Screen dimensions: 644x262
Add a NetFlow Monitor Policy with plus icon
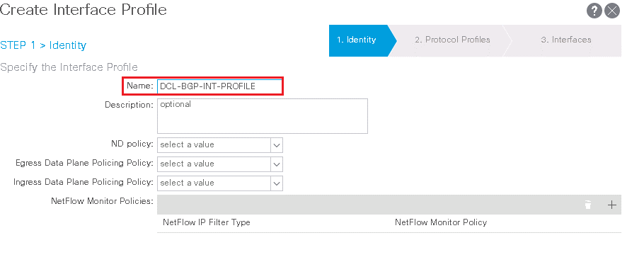pos(612,205)
